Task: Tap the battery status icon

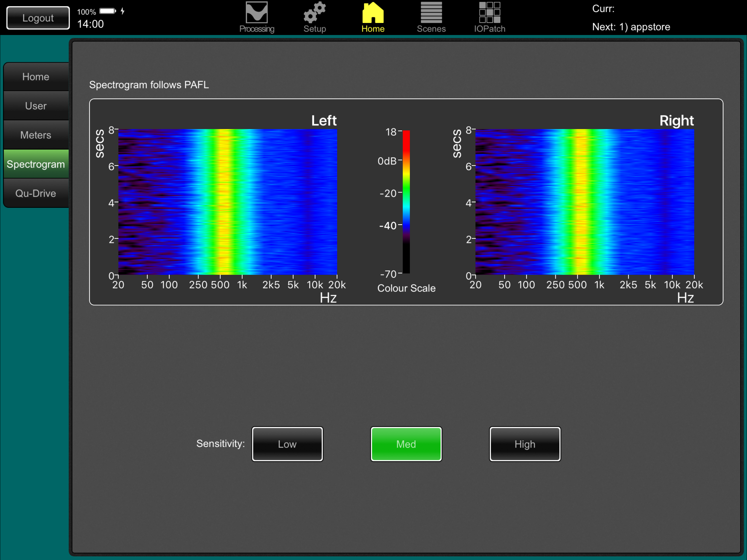Action: 107,11
